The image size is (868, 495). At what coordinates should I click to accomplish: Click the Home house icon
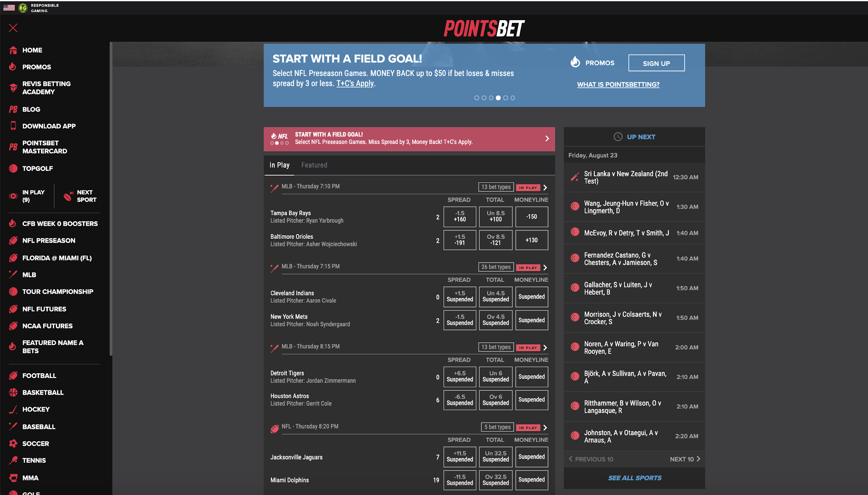pyautogui.click(x=13, y=50)
